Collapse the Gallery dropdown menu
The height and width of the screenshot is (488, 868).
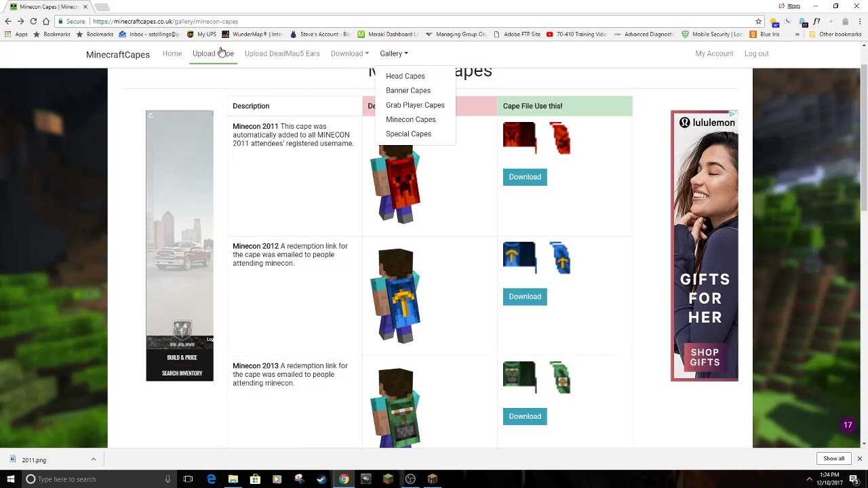pos(394,54)
